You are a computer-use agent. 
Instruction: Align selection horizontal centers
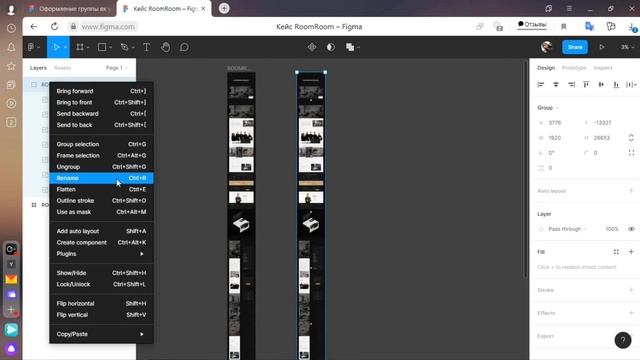(x=556, y=84)
